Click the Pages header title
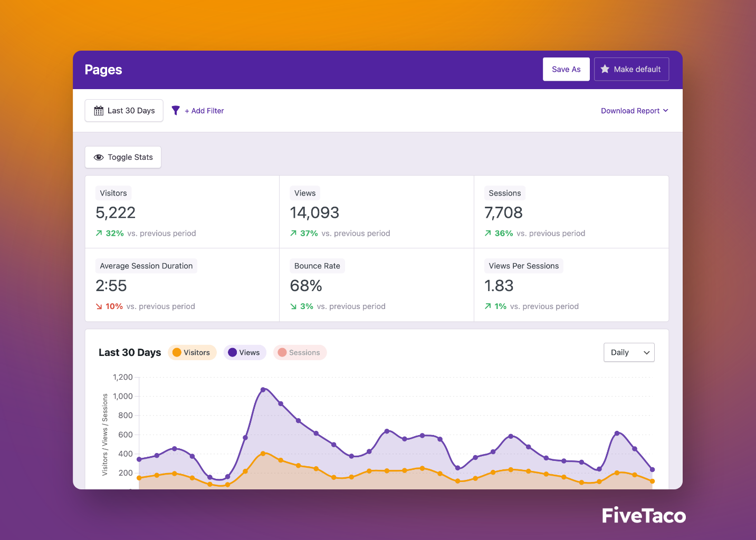The width and height of the screenshot is (756, 540). (x=103, y=70)
